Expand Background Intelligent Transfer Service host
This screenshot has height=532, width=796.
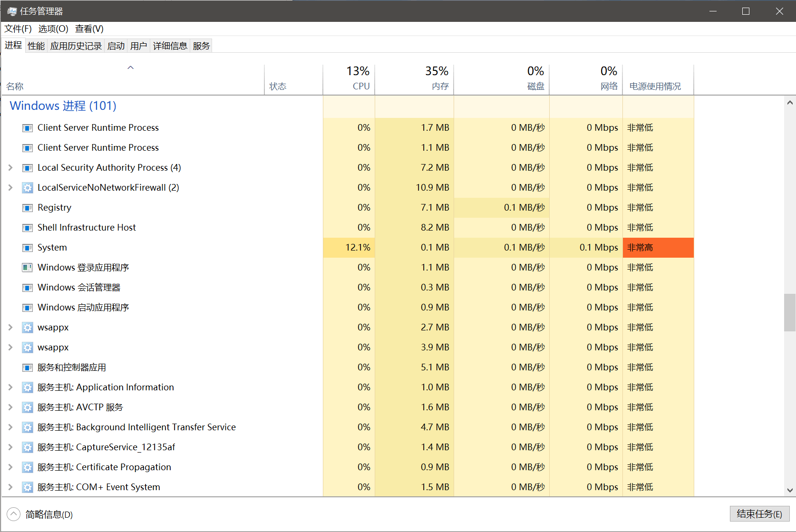point(10,427)
